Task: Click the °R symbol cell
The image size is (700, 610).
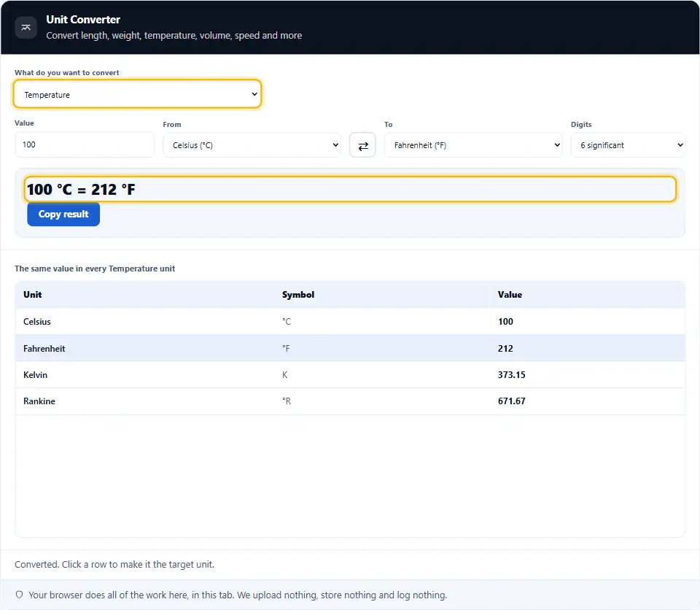Action: click(286, 401)
